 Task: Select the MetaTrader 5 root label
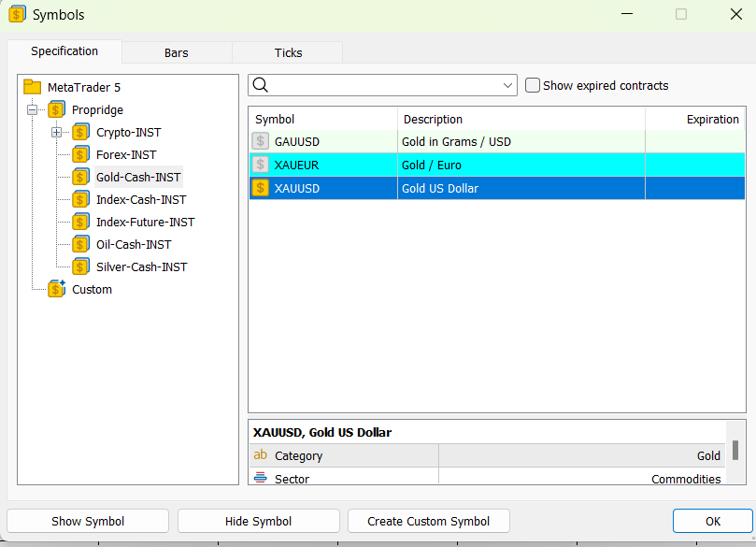84,87
